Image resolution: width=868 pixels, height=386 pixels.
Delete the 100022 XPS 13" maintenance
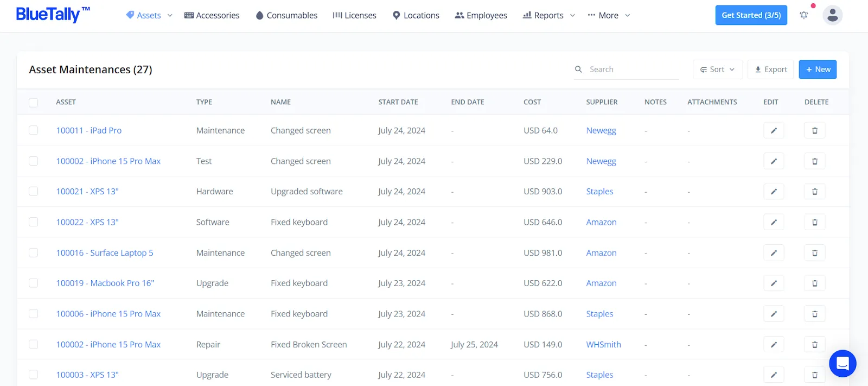point(814,222)
